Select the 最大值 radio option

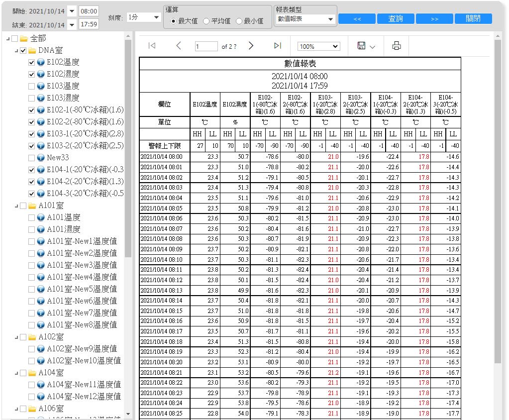point(173,21)
